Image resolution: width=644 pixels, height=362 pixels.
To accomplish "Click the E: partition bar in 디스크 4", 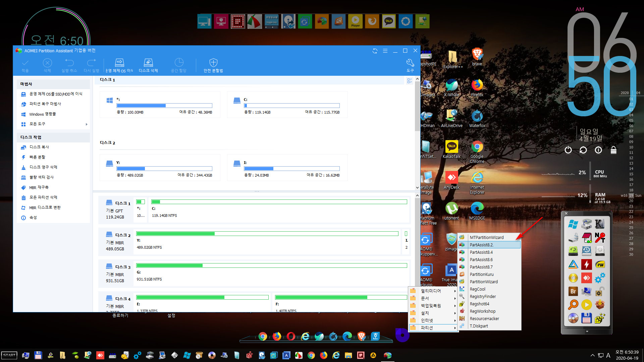I will (x=202, y=297).
